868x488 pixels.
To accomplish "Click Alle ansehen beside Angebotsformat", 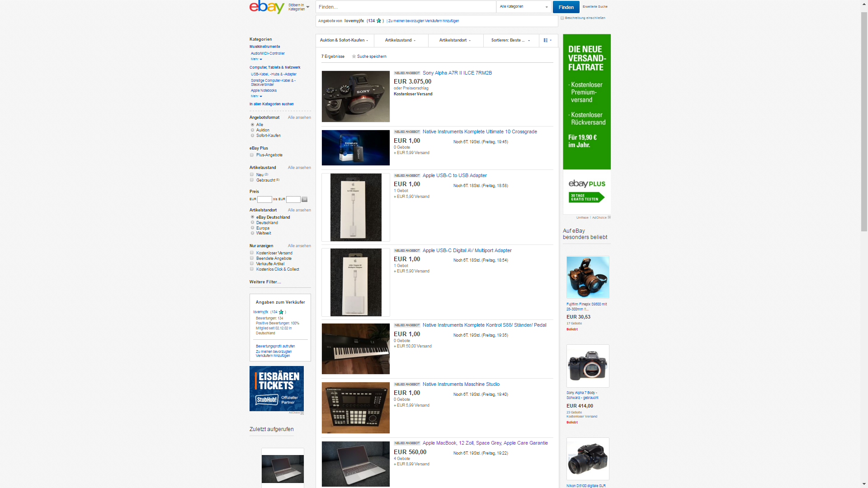I will click(x=299, y=117).
